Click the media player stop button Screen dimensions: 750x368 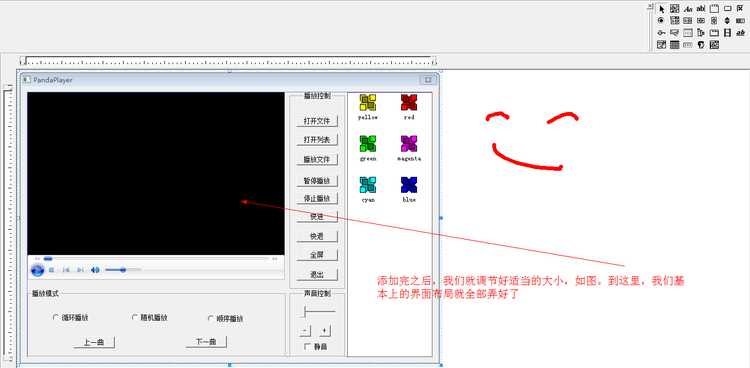51,270
